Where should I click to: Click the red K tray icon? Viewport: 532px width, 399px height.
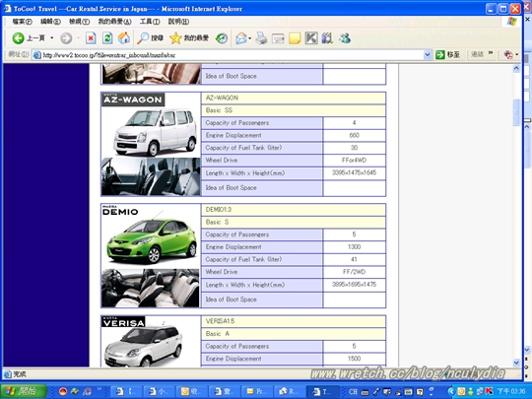coord(489,391)
